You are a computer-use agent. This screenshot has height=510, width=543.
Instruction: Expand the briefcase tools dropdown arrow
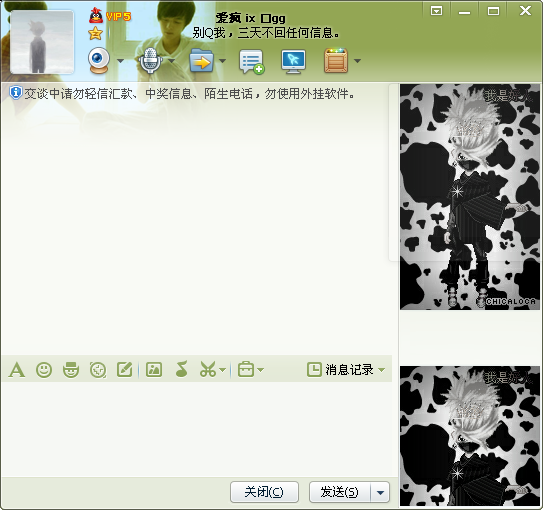pyautogui.click(x=261, y=370)
